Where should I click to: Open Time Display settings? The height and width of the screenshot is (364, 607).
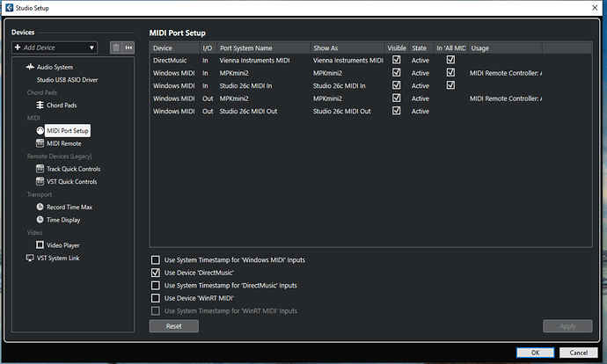pos(63,220)
